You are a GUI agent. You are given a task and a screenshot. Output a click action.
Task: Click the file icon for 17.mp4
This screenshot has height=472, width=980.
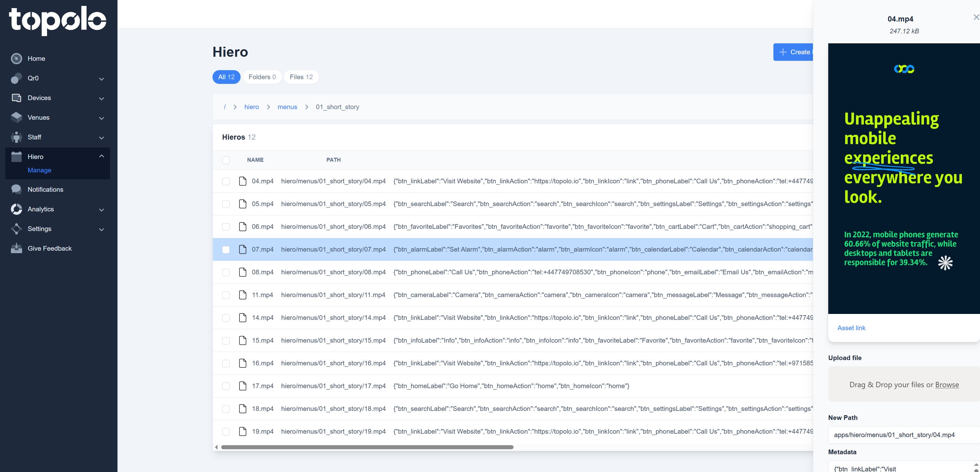click(x=243, y=386)
